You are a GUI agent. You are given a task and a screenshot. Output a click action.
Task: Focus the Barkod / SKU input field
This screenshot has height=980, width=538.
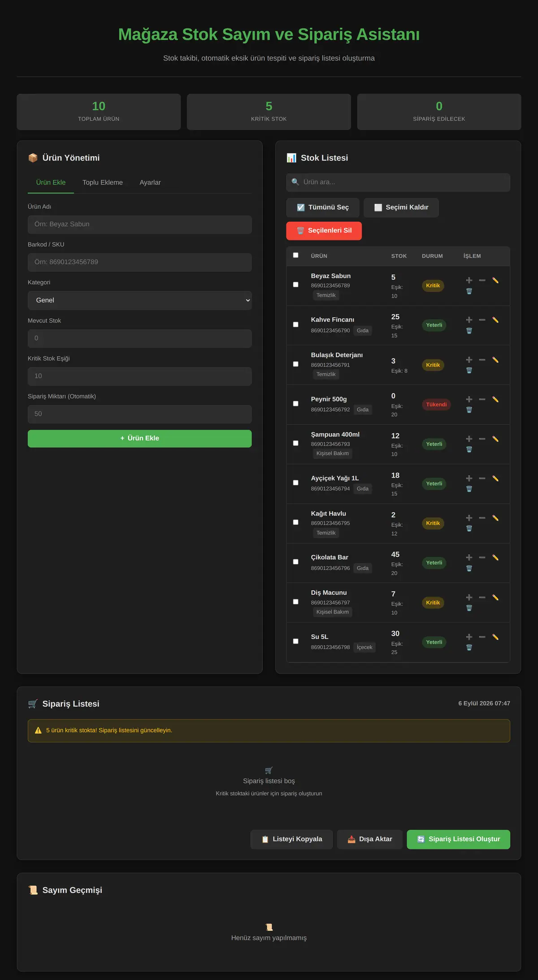point(139,262)
